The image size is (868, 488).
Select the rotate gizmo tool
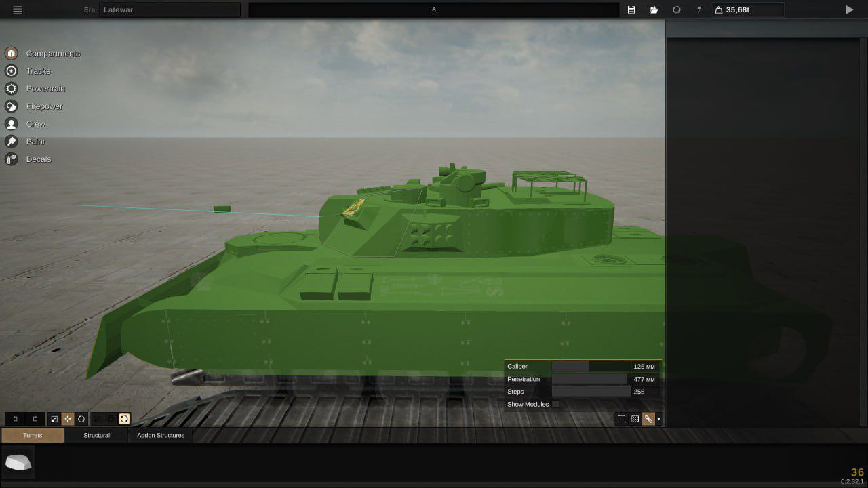pyautogui.click(x=81, y=419)
